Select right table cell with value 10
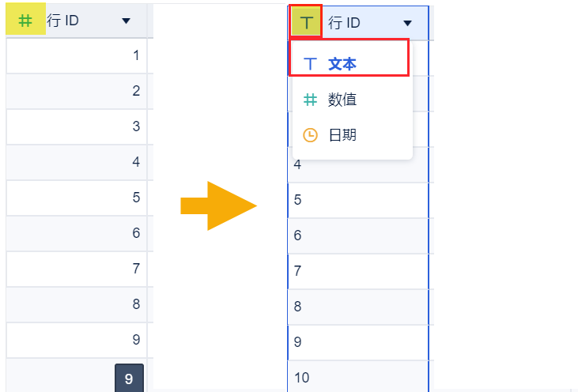578x392 pixels. click(357, 377)
